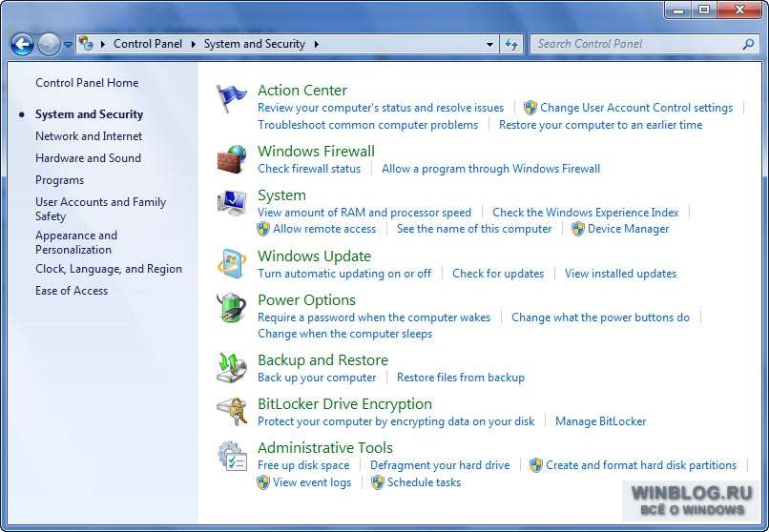Open the recent pages dropdown arrow
The image size is (769, 532).
coord(68,45)
